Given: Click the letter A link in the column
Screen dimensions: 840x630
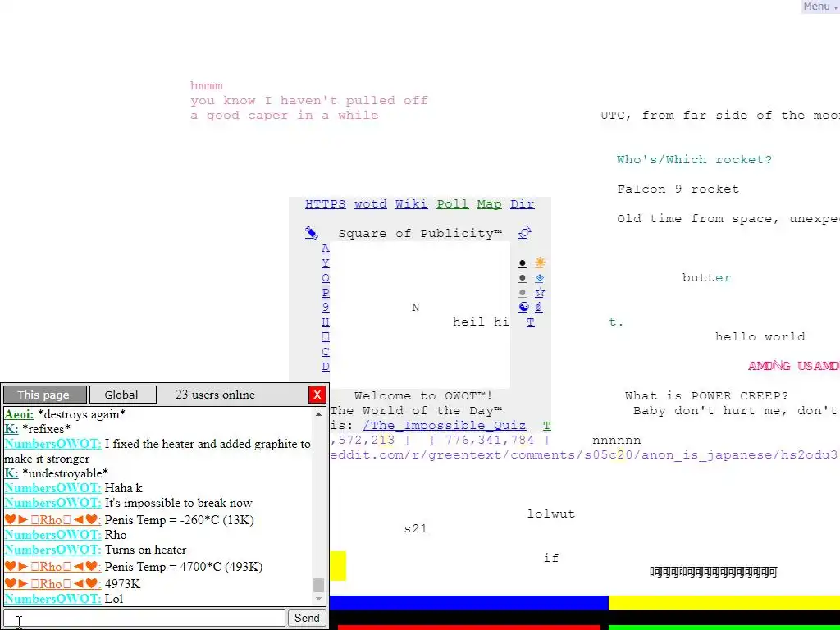Looking at the screenshot, I should [x=325, y=249].
